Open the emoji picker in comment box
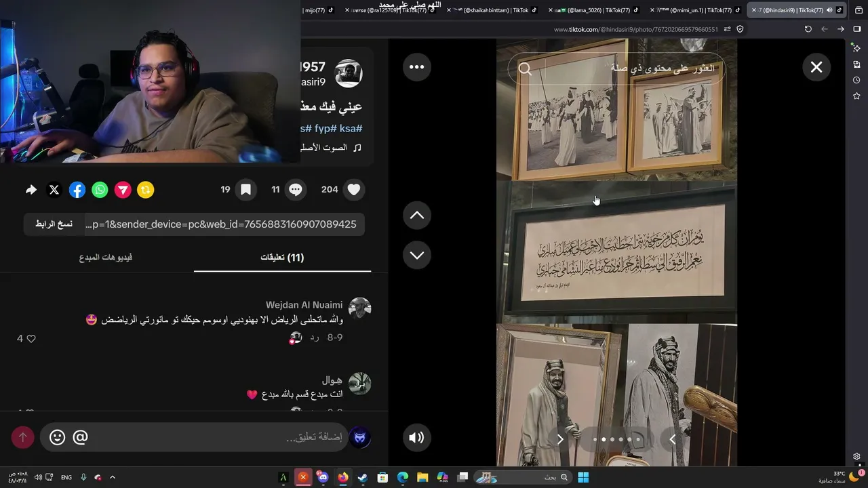The height and width of the screenshot is (488, 868). coord(58,437)
